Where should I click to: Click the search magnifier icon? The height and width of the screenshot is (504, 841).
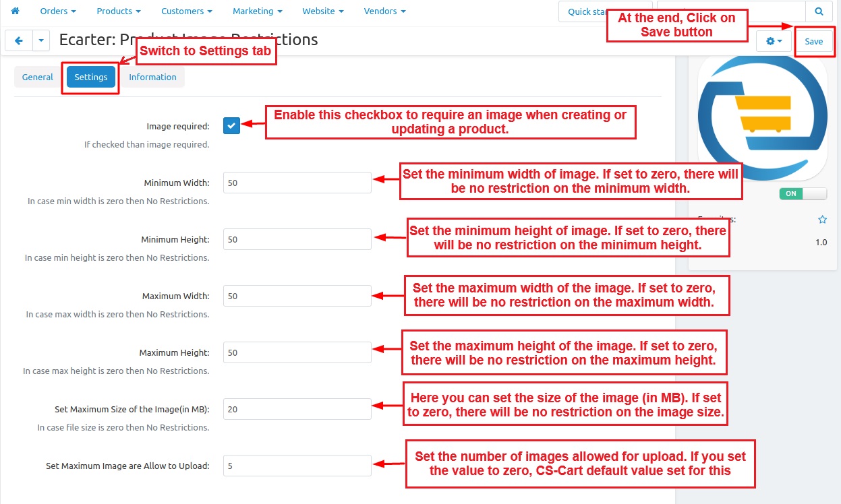click(x=819, y=11)
